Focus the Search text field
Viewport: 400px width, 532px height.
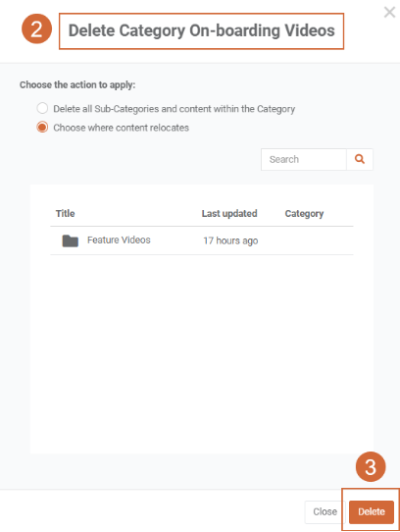tap(304, 159)
